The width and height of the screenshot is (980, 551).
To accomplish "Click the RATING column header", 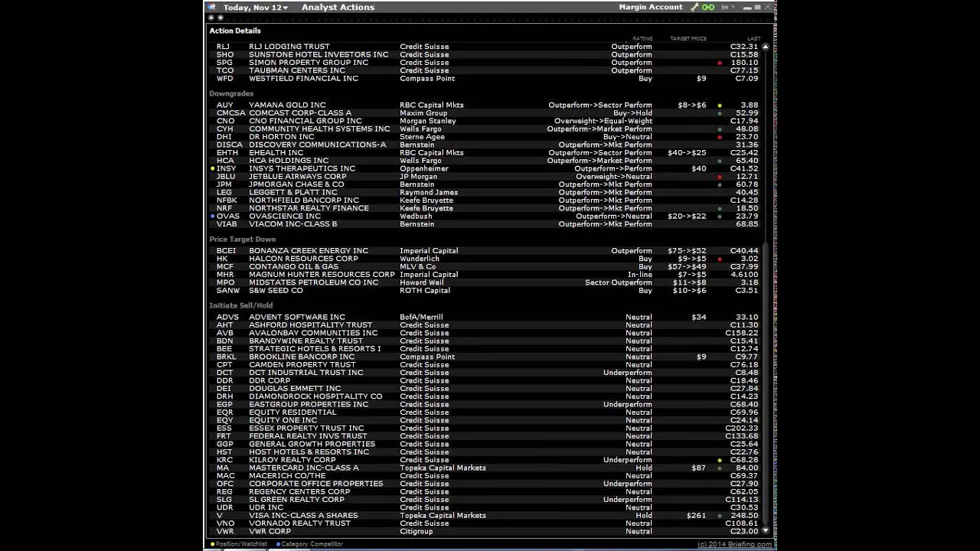I will [642, 38].
